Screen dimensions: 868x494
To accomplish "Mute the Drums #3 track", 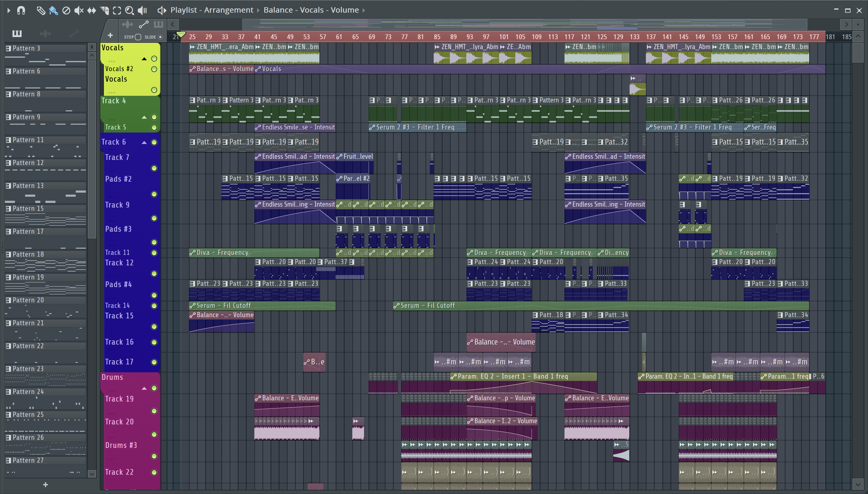I will pos(154,456).
